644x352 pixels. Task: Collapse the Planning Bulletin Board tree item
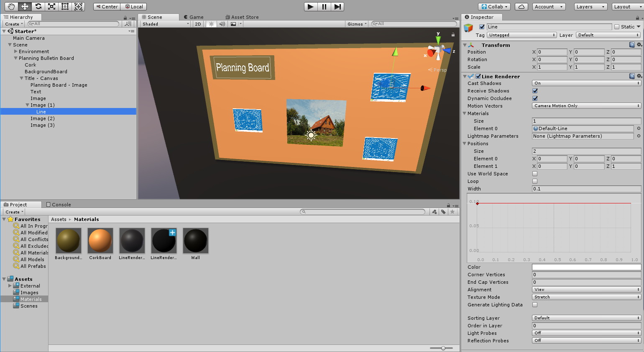point(16,58)
